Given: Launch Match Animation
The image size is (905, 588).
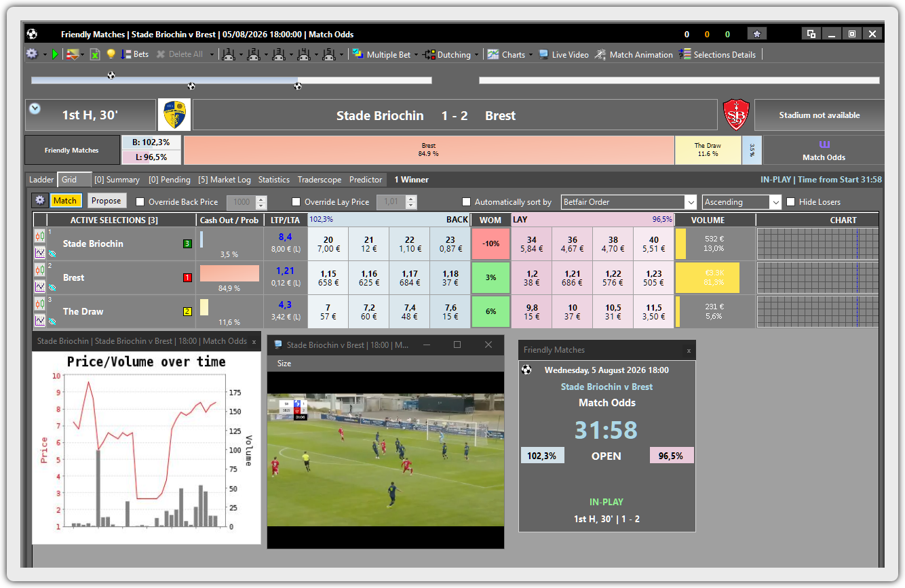Looking at the screenshot, I should point(634,54).
